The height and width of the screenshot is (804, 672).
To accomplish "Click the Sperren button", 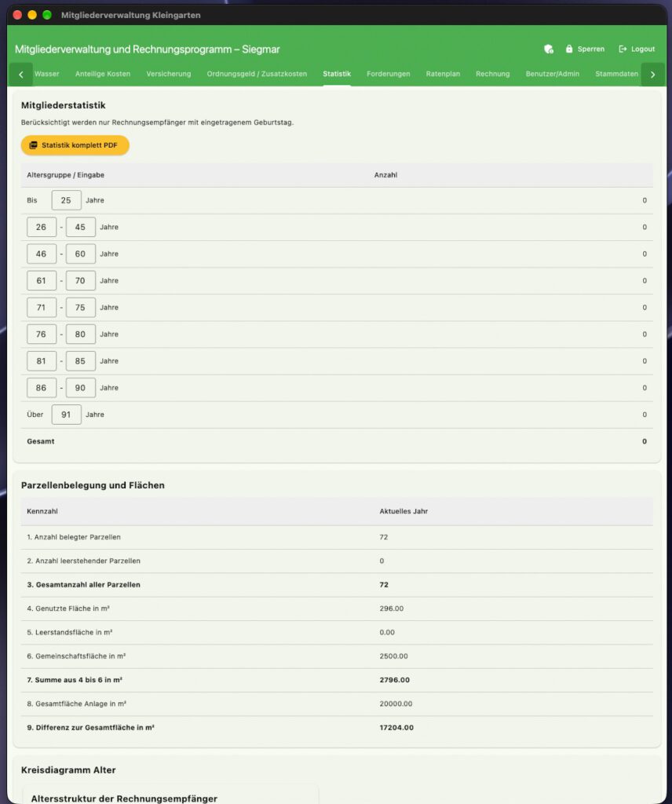I will pyautogui.click(x=585, y=49).
